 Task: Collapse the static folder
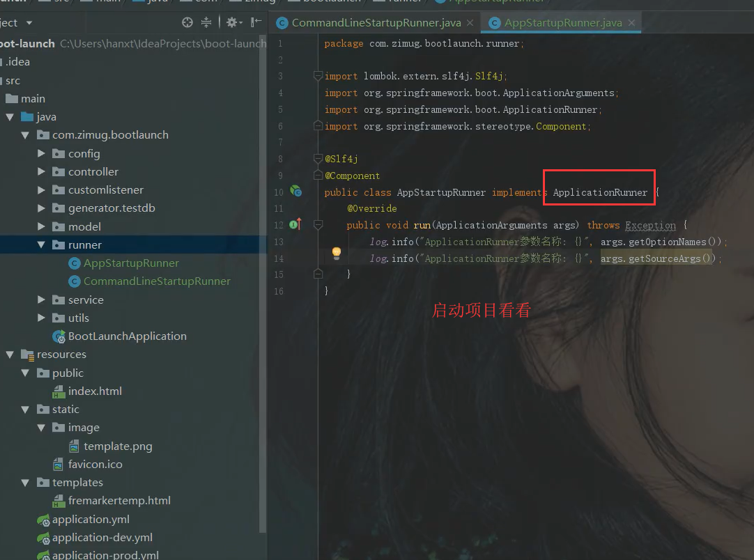click(x=26, y=410)
